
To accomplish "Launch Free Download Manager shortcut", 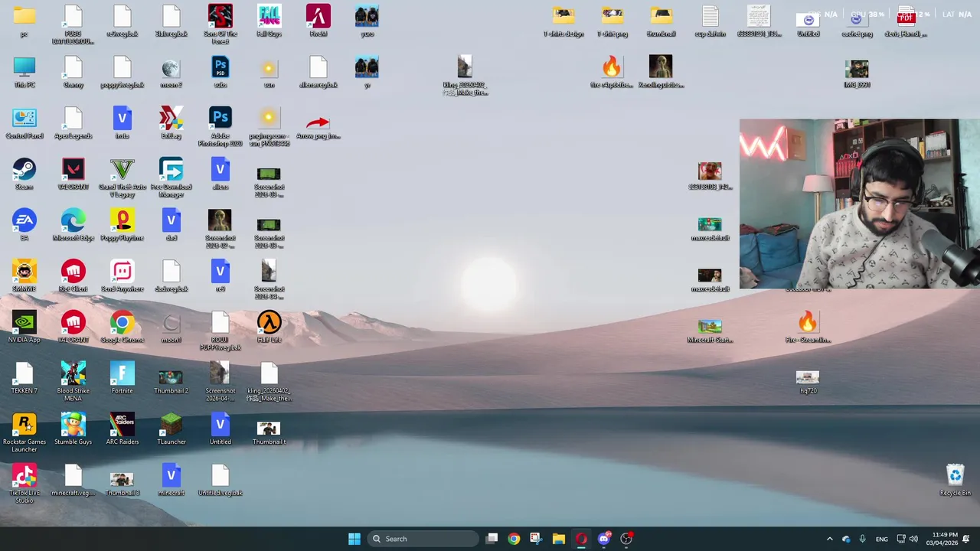I will pos(171,178).
